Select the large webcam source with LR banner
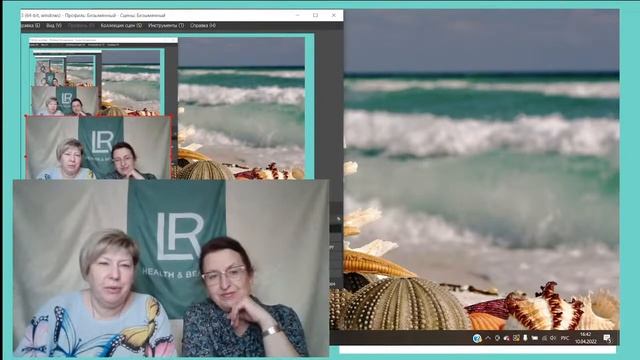 click(171, 268)
